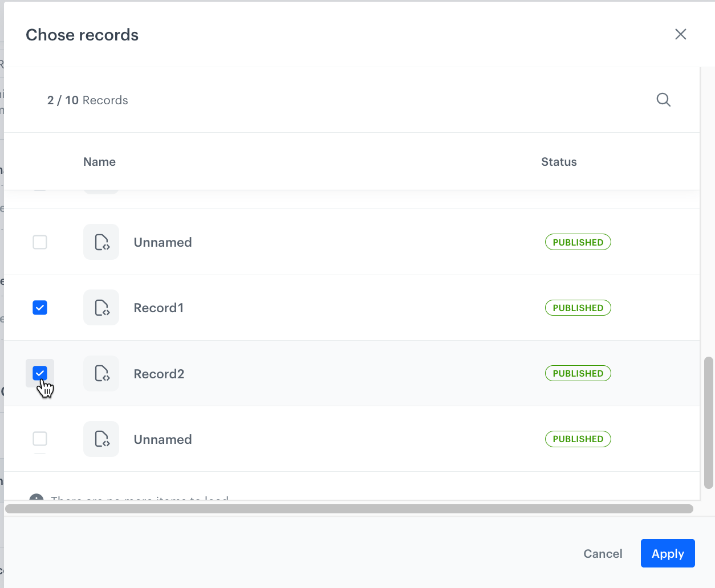Open search using the magnifier icon
Screen dimensions: 715x588
coord(663,100)
